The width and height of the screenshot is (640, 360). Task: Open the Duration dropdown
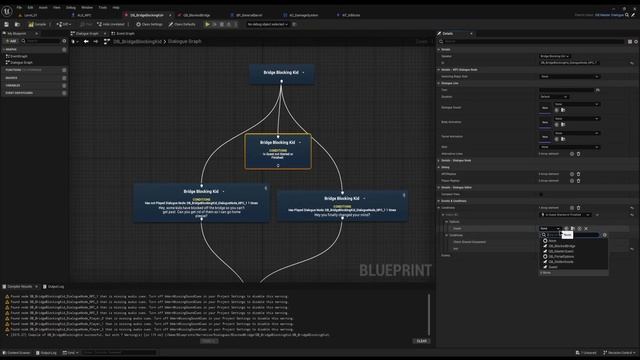[553, 97]
